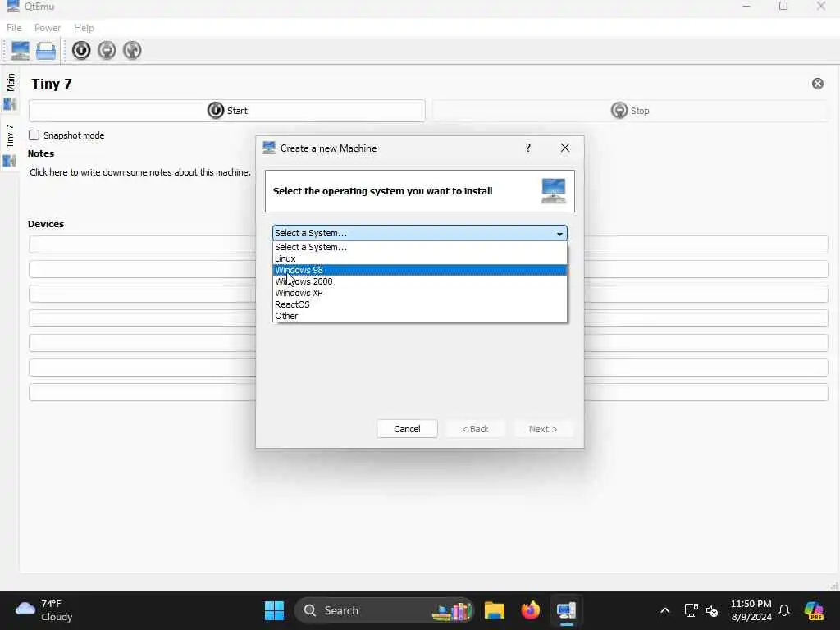This screenshot has height=630, width=840.
Task: Click the muted volume tray icon
Action: (712, 610)
